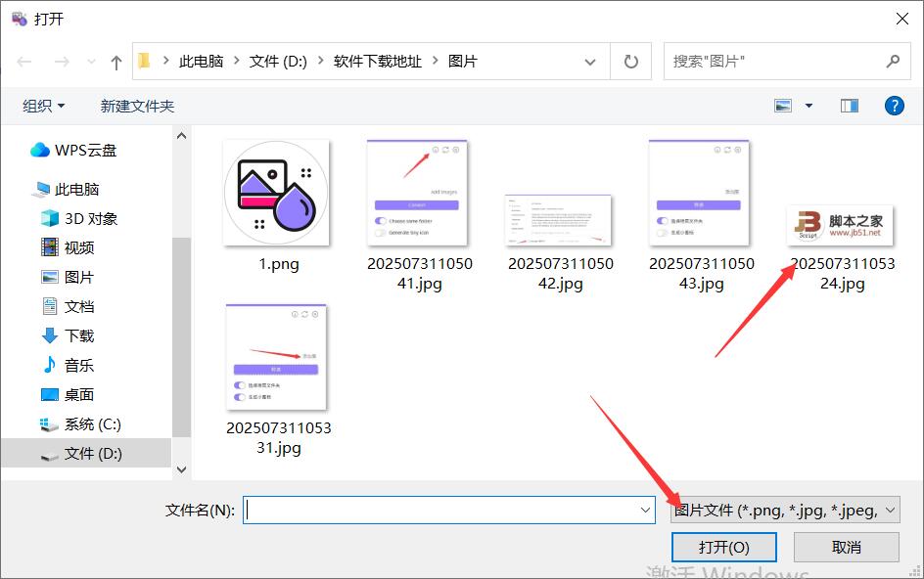Screen dimensions: 924x579
Task: Click 新建文件夹 to create a folder
Action: pos(137,105)
